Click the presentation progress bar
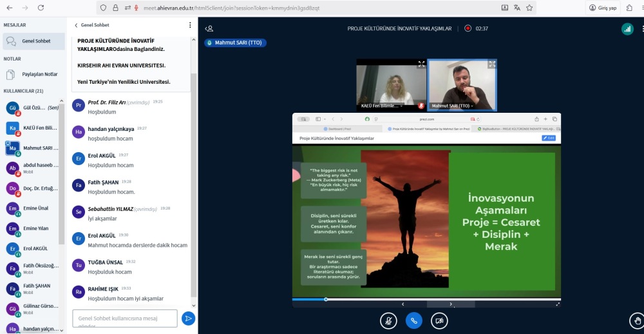 tap(425, 299)
